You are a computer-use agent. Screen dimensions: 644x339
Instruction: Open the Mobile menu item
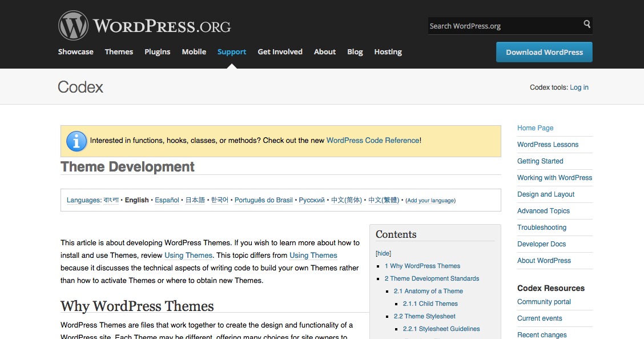click(194, 52)
